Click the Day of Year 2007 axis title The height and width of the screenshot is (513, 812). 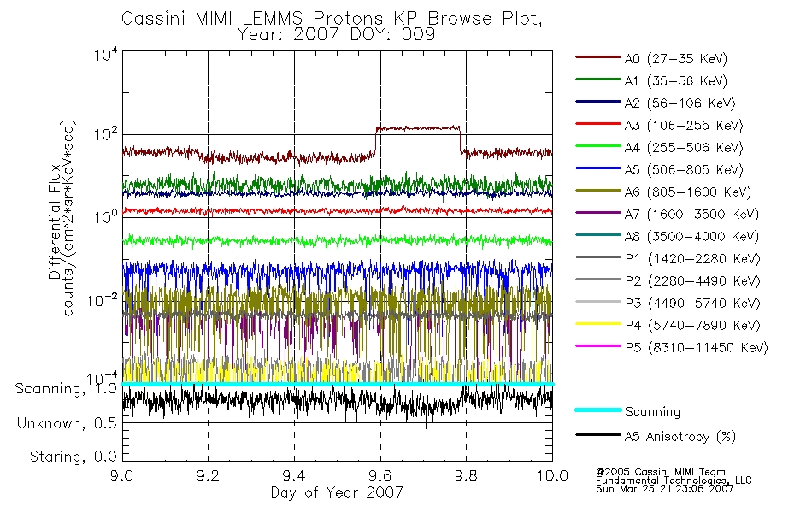pyautogui.click(x=337, y=492)
